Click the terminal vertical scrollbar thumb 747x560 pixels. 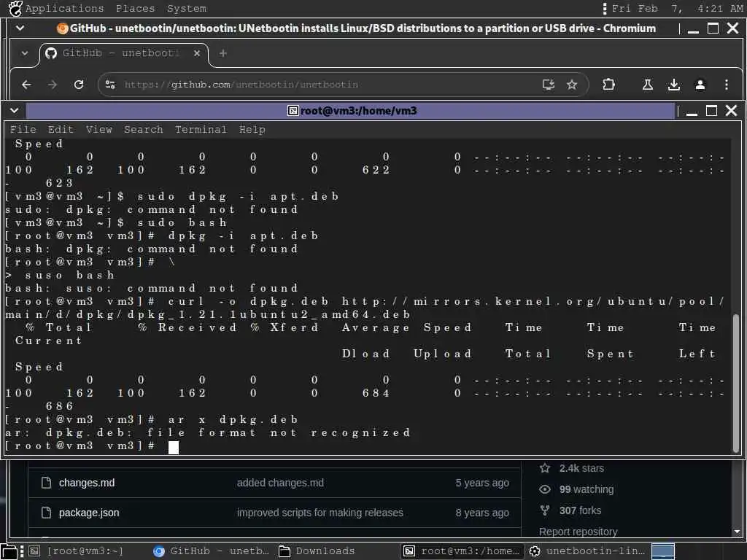click(x=736, y=383)
